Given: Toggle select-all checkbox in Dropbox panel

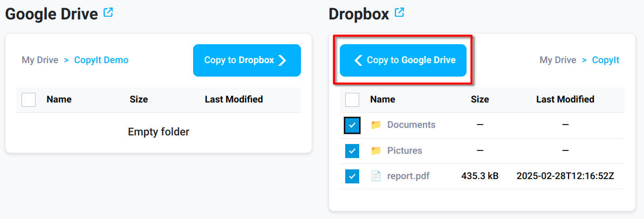Looking at the screenshot, I should click(352, 100).
